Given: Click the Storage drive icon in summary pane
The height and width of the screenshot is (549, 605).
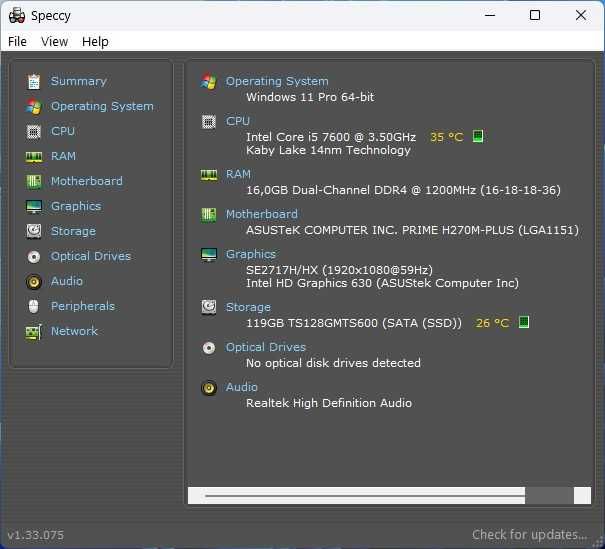Looking at the screenshot, I should (x=209, y=307).
